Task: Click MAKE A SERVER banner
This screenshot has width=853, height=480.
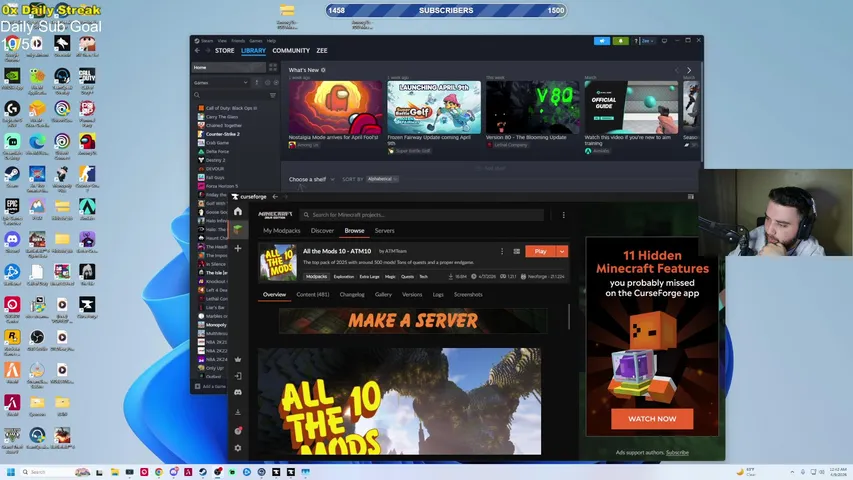Action: 413,321
